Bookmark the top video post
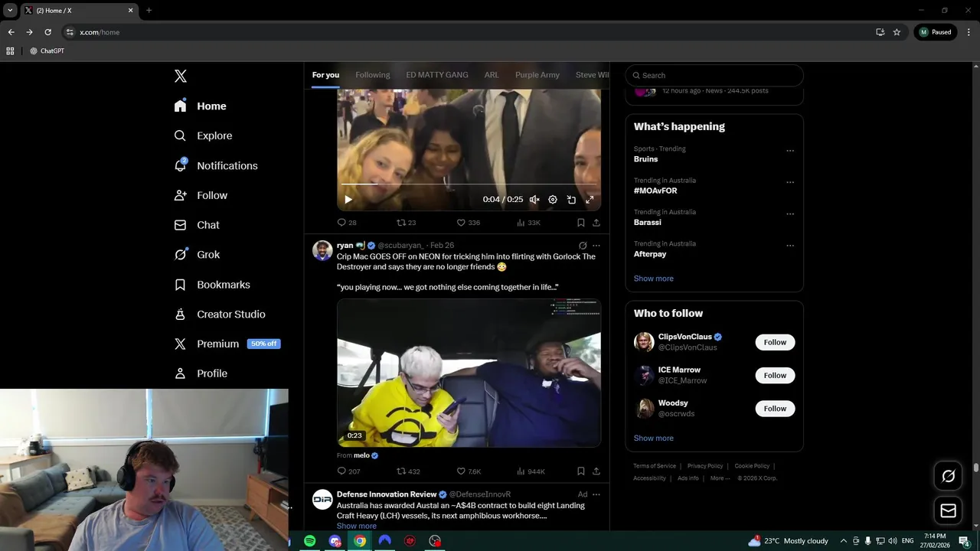The width and height of the screenshot is (980, 551). click(580, 223)
